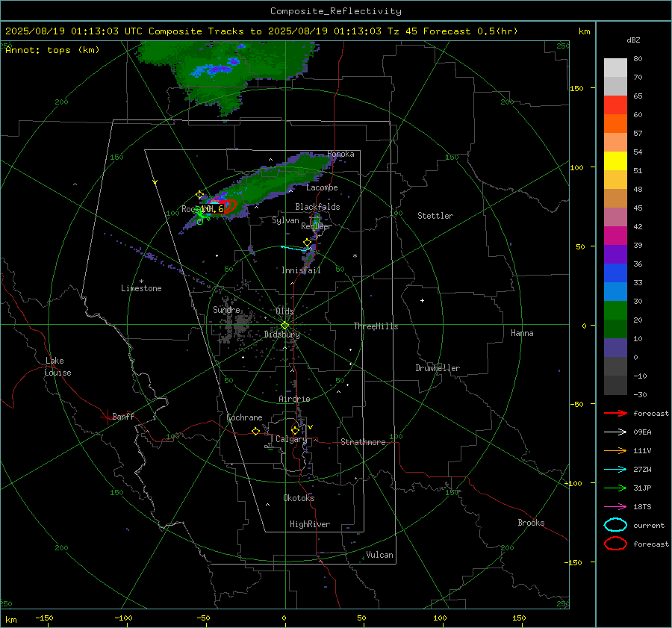This screenshot has height=628, width=672.
Task: Click the red cross marker at Banff
Action: tap(106, 417)
